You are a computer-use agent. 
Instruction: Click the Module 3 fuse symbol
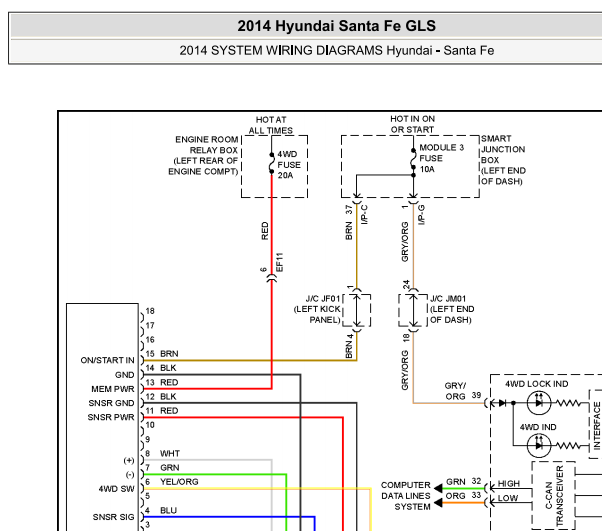coord(413,159)
